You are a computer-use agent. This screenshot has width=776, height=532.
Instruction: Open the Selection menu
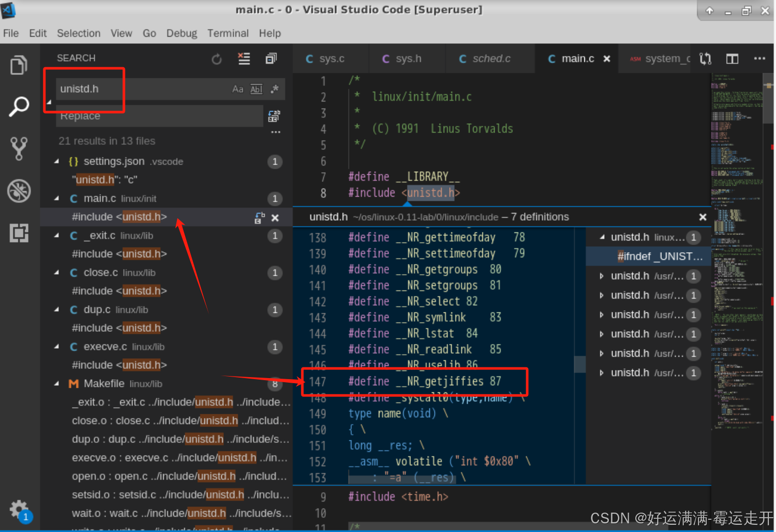click(79, 33)
